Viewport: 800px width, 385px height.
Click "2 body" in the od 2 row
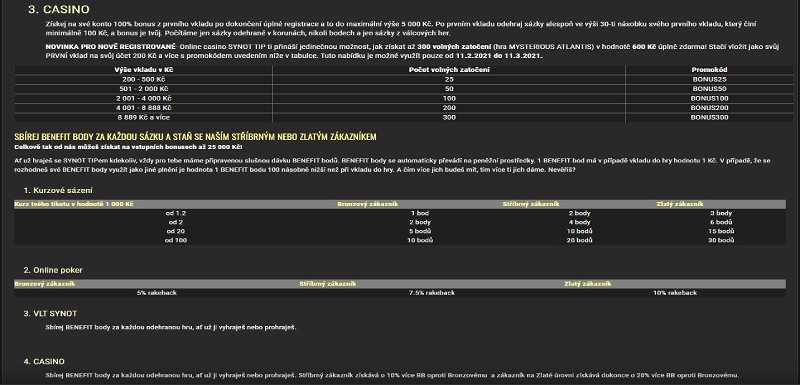pyautogui.click(x=420, y=222)
